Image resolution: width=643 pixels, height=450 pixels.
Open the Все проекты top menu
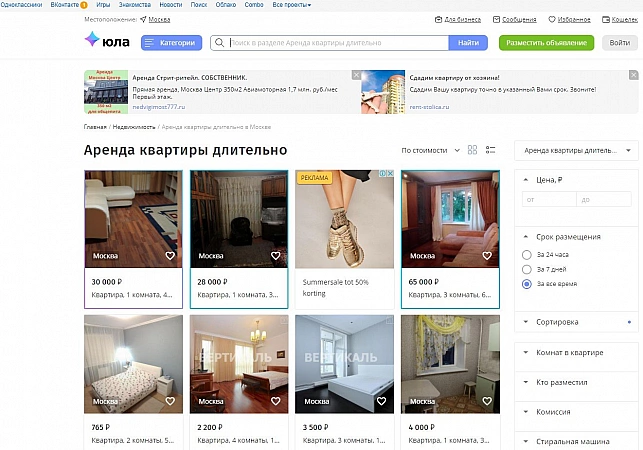[292, 5]
